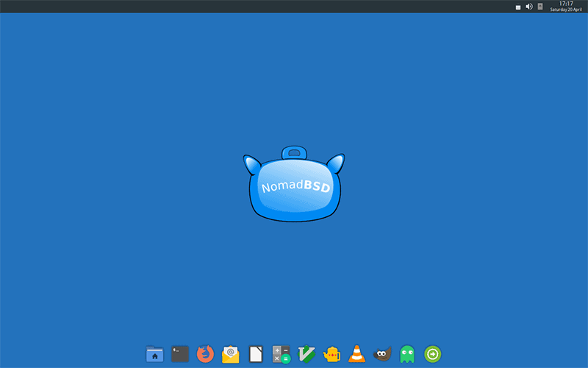This screenshot has height=368, width=588.
Task: Click the white square tray icon
Action: coord(518,7)
